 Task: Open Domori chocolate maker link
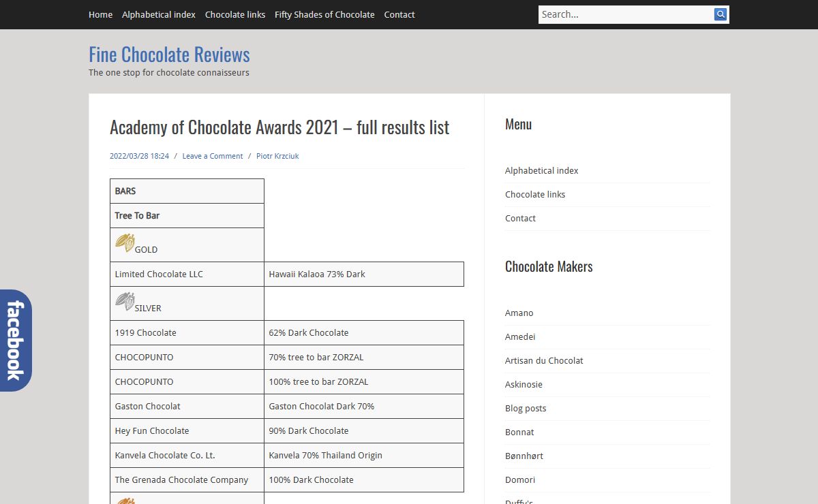tap(520, 480)
